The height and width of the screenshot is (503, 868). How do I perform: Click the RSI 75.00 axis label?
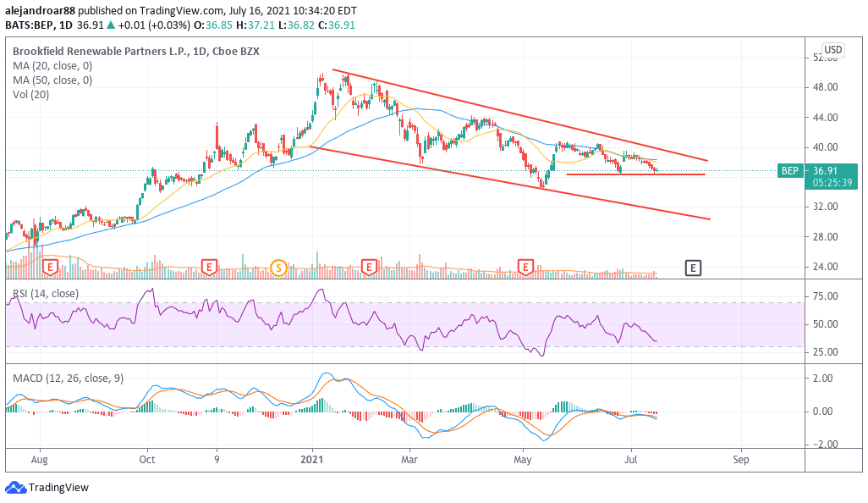[x=826, y=296]
